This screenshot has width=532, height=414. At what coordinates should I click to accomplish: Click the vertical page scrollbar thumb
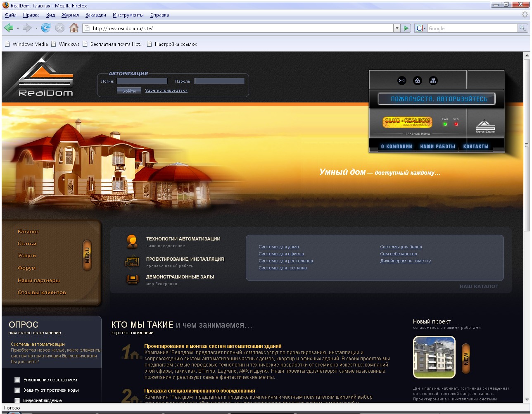pyautogui.click(x=527, y=145)
